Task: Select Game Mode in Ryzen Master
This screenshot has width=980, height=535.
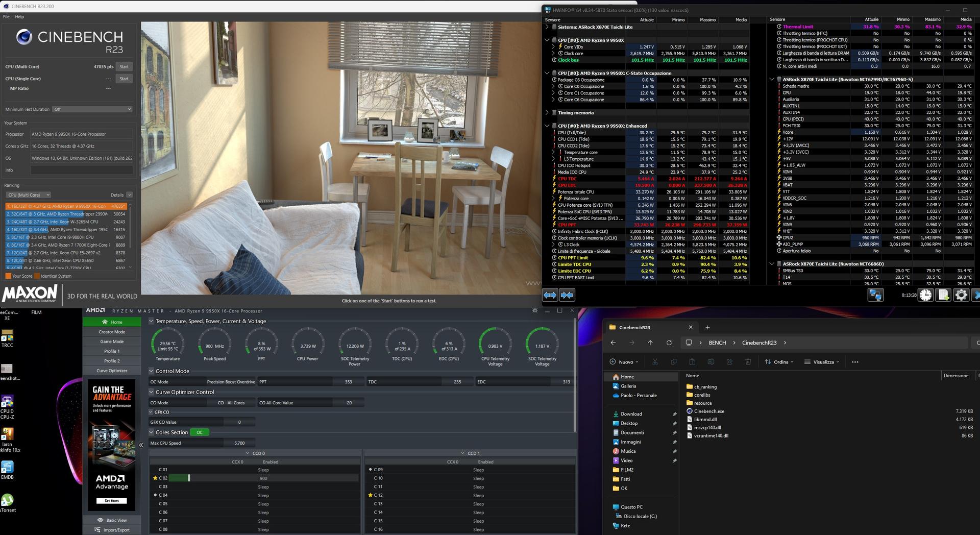Action: [112, 342]
